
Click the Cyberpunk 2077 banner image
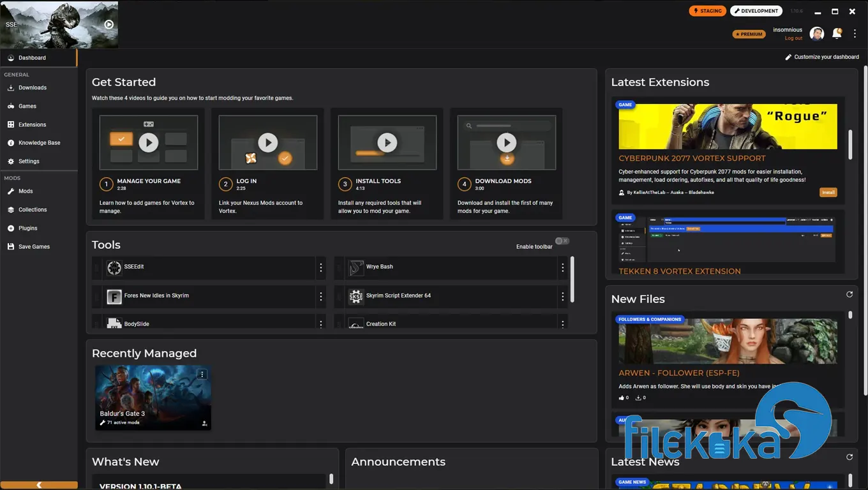point(728,127)
